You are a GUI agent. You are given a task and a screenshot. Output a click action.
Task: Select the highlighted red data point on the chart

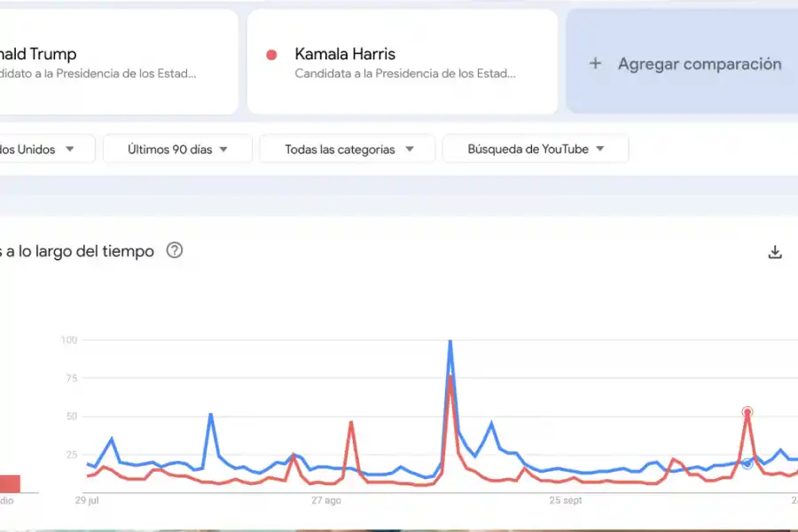point(747,412)
